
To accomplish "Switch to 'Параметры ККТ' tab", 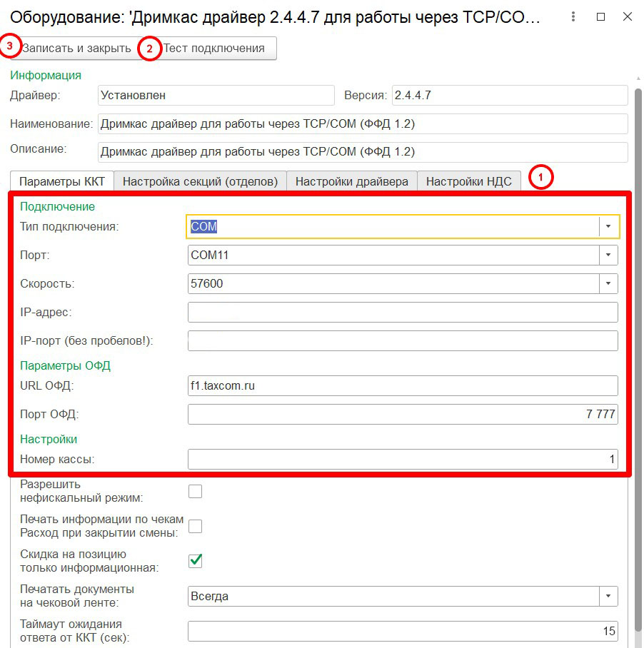I will tap(61, 181).
